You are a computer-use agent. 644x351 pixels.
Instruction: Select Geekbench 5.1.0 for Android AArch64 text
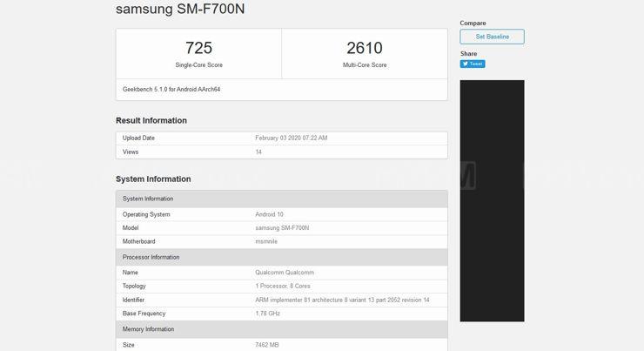[171, 89]
